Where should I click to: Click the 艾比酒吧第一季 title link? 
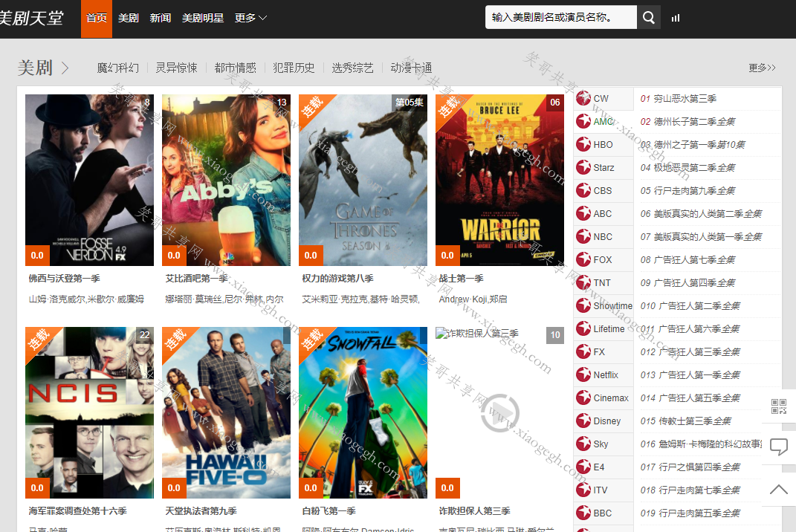[197, 278]
